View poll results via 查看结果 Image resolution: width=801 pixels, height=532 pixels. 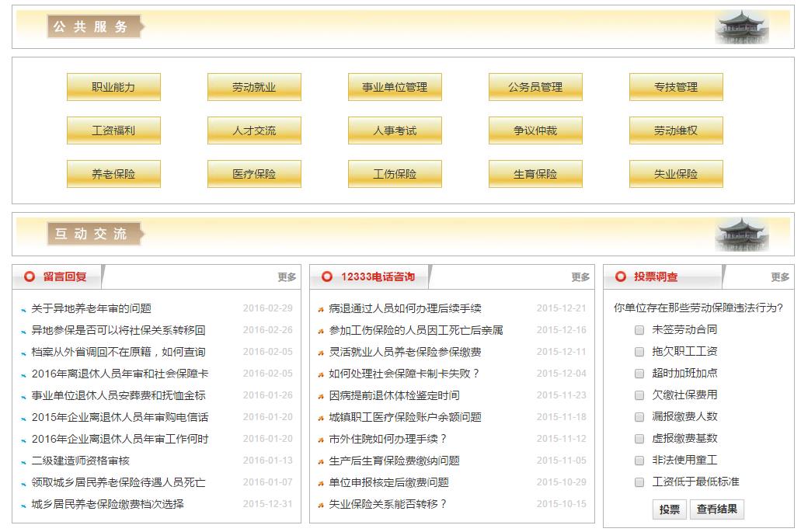click(719, 509)
